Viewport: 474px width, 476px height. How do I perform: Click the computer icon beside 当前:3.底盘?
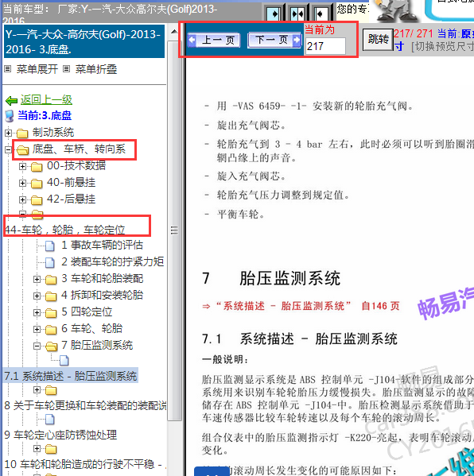pyautogui.click(x=10, y=116)
